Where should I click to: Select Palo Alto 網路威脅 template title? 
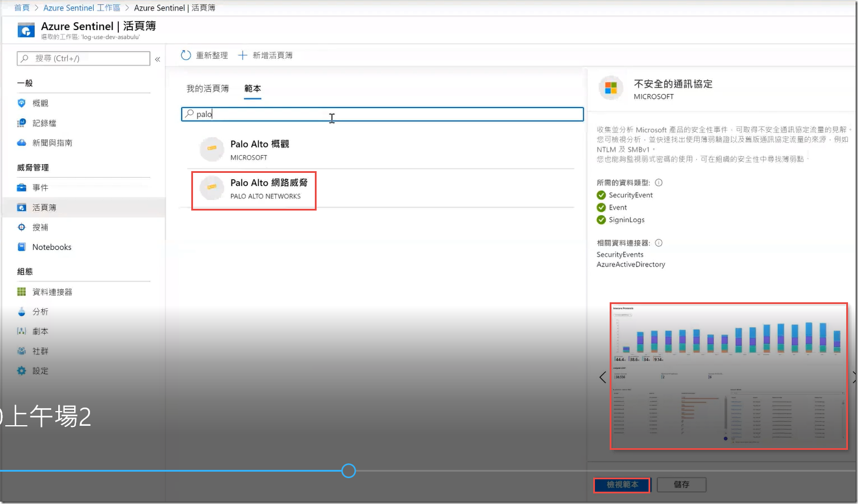pyautogui.click(x=269, y=183)
